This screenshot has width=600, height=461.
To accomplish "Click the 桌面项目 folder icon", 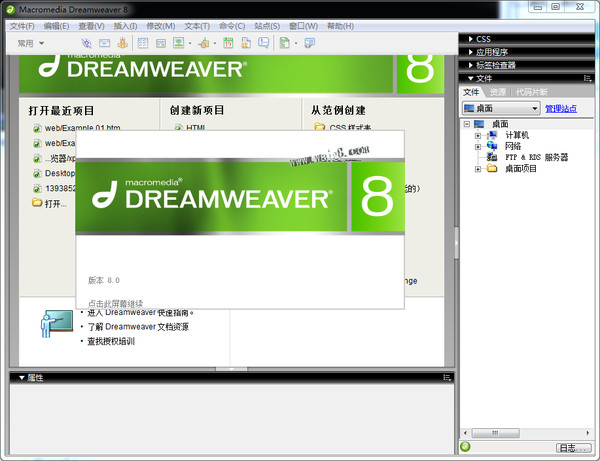I will (x=492, y=168).
